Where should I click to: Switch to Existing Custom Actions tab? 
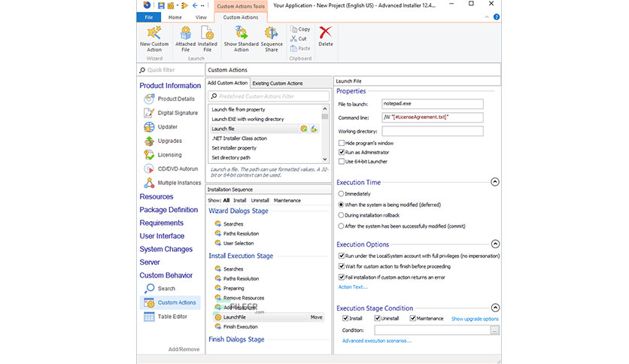(x=277, y=83)
